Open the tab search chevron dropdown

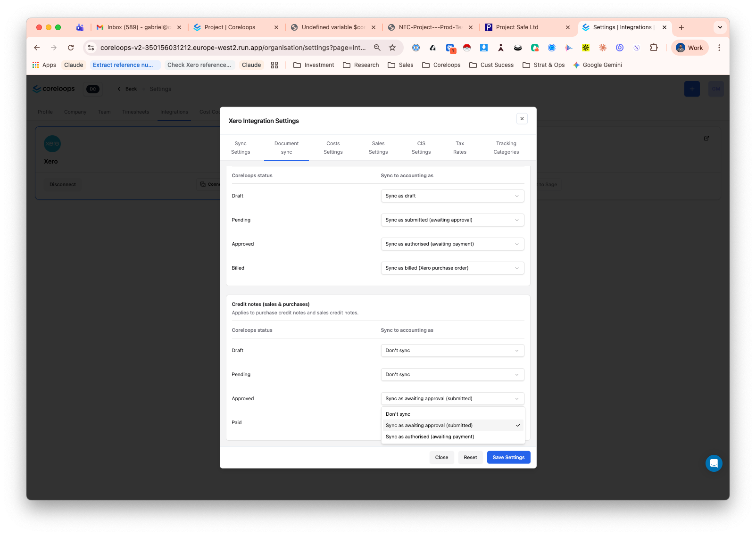[x=720, y=27]
